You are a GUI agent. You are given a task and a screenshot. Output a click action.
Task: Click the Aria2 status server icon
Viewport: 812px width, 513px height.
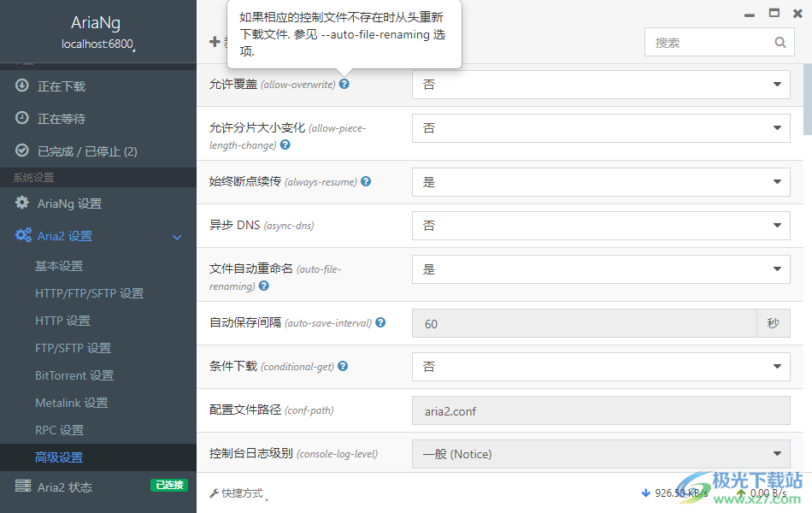(23, 486)
